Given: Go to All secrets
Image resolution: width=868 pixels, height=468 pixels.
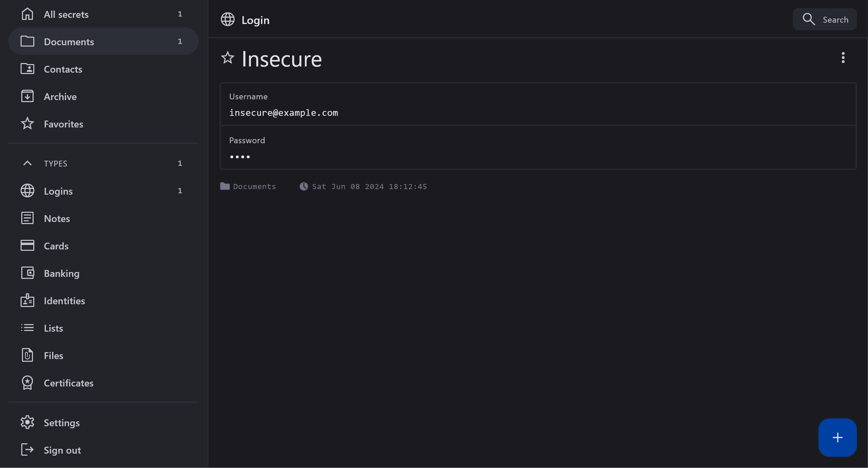Looking at the screenshot, I should tap(66, 14).
